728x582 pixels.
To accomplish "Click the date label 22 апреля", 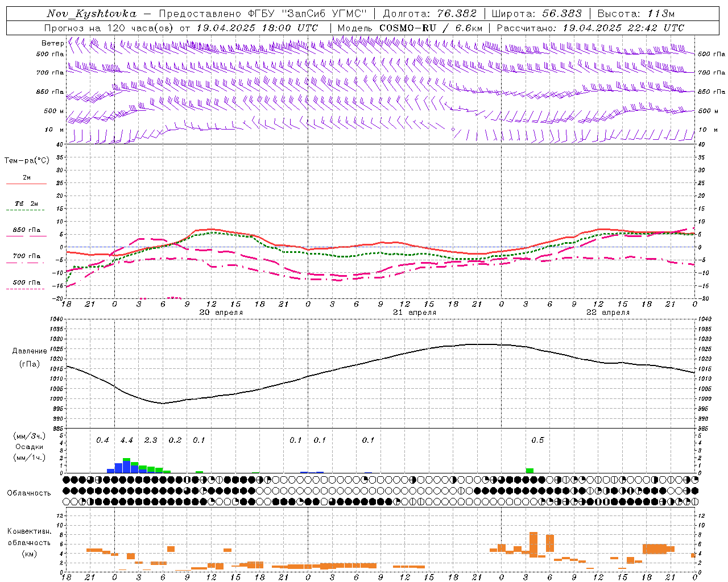I will click(x=608, y=313).
